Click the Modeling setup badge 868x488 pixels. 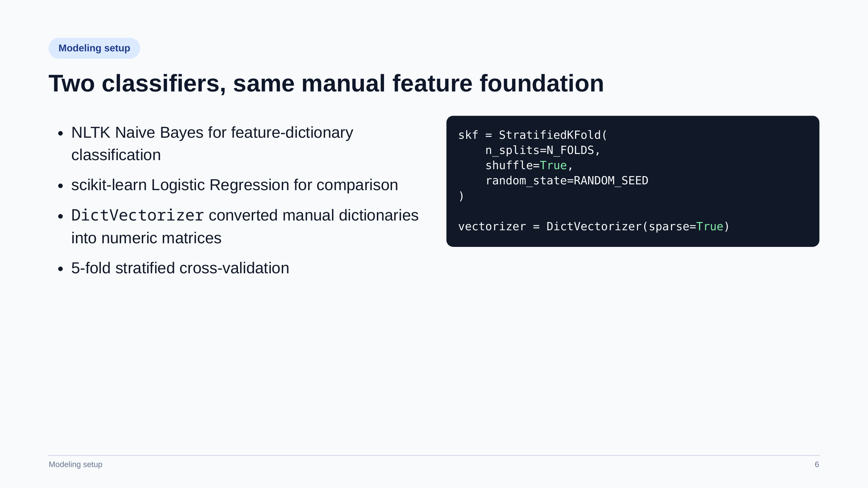[94, 48]
